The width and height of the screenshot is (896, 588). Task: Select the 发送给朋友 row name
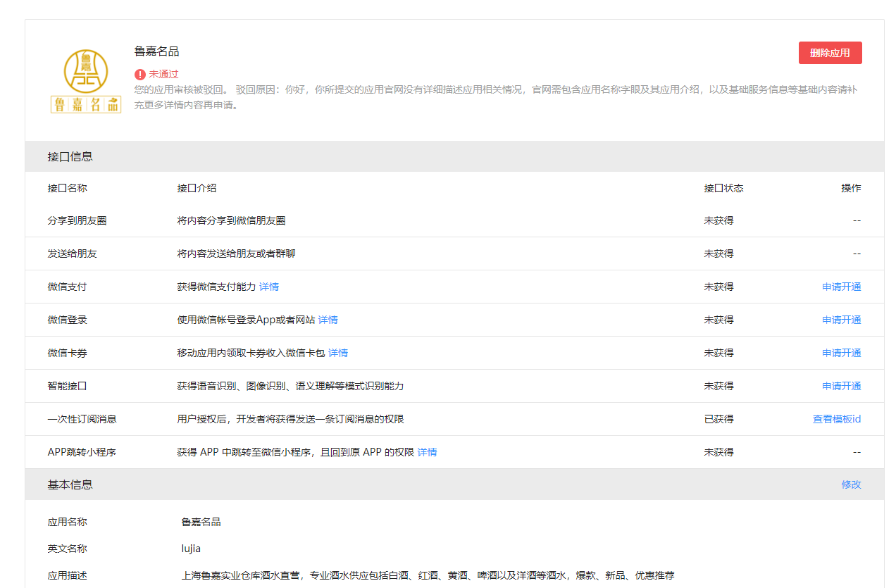pos(72,254)
